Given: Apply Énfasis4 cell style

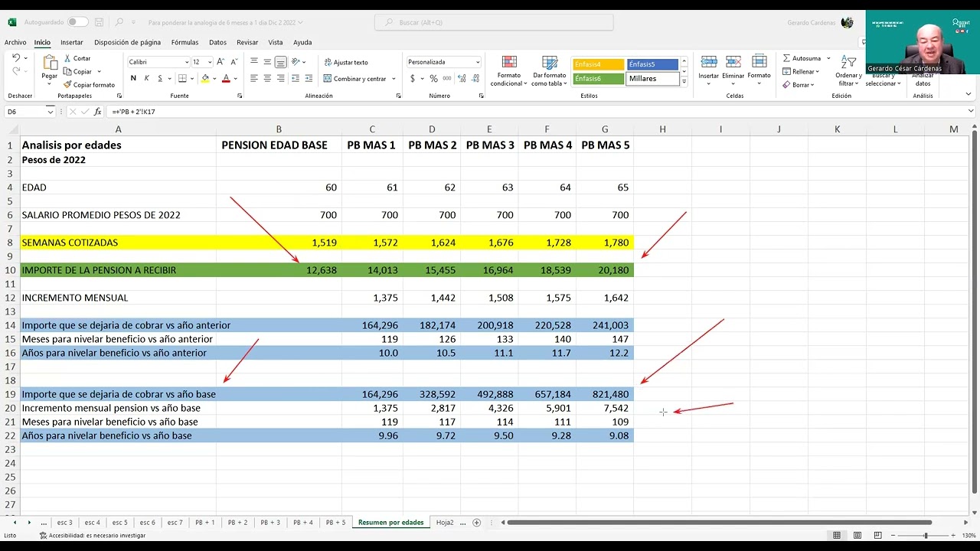Looking at the screenshot, I should point(598,64).
